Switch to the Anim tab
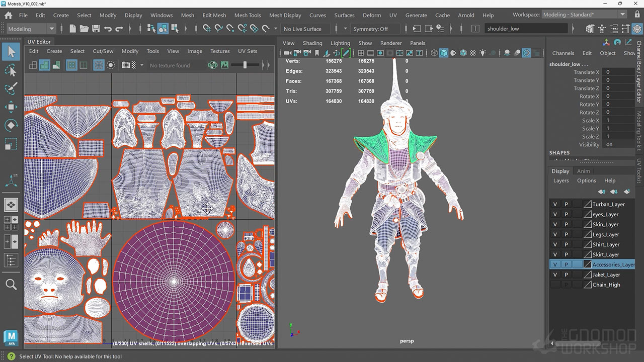The width and height of the screenshot is (644, 362). pos(583,171)
